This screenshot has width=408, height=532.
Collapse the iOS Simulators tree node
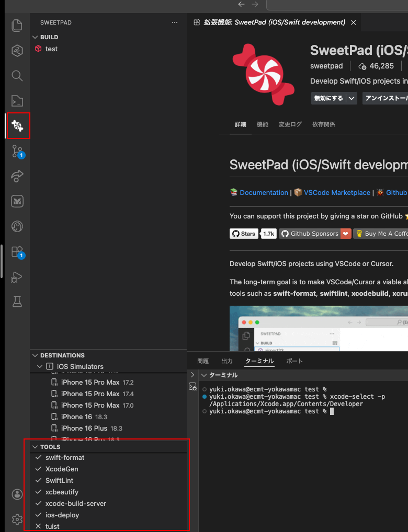point(40,366)
